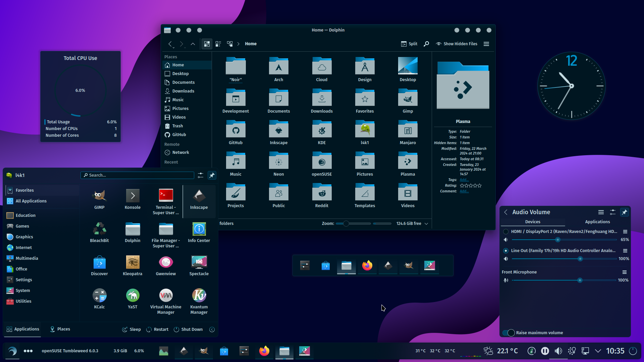644x362 pixels.
Task: Open Audio Volume hamburger menu
Action: click(x=601, y=212)
